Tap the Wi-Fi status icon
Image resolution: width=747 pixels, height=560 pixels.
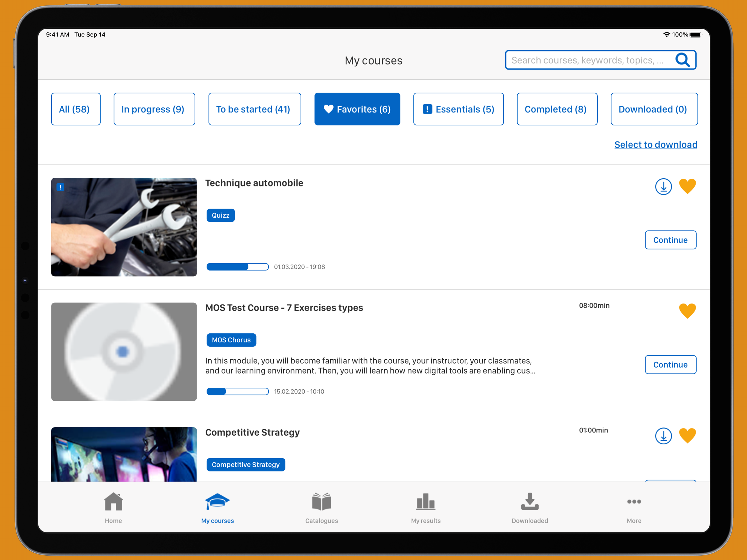coord(666,34)
